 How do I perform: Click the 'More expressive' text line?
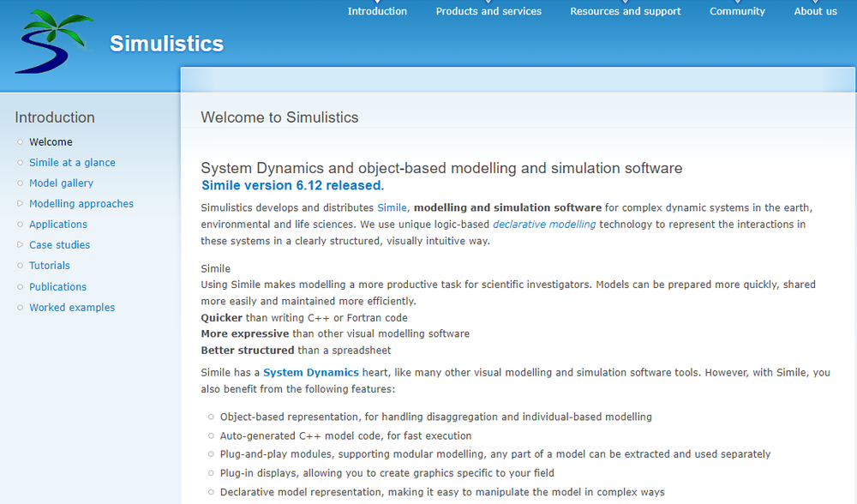[x=335, y=333]
